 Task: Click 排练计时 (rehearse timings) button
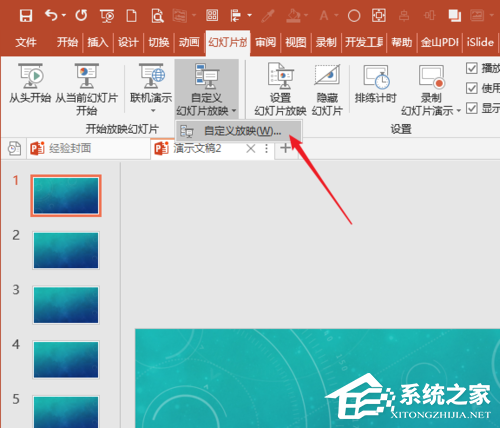(x=376, y=84)
